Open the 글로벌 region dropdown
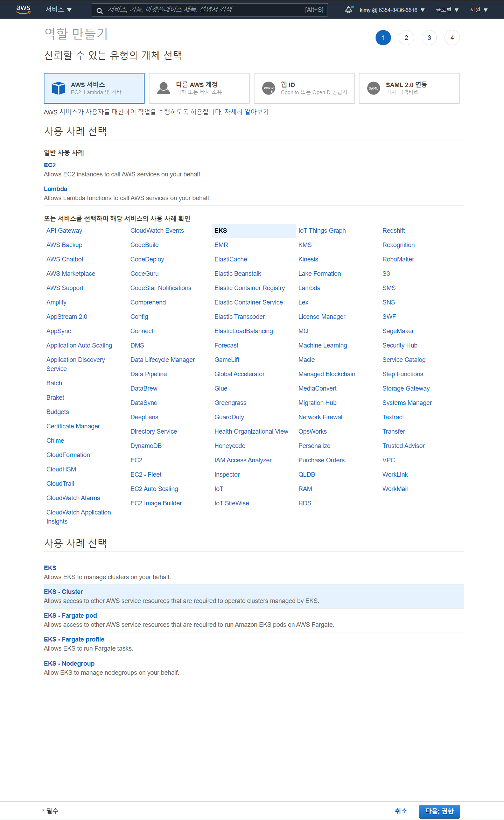This screenshot has height=820, width=504. [447, 10]
